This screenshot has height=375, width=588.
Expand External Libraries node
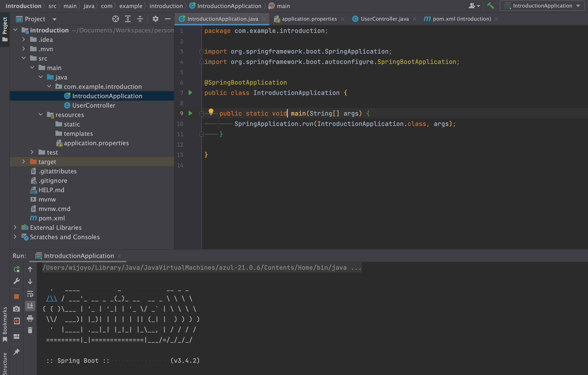pos(15,227)
